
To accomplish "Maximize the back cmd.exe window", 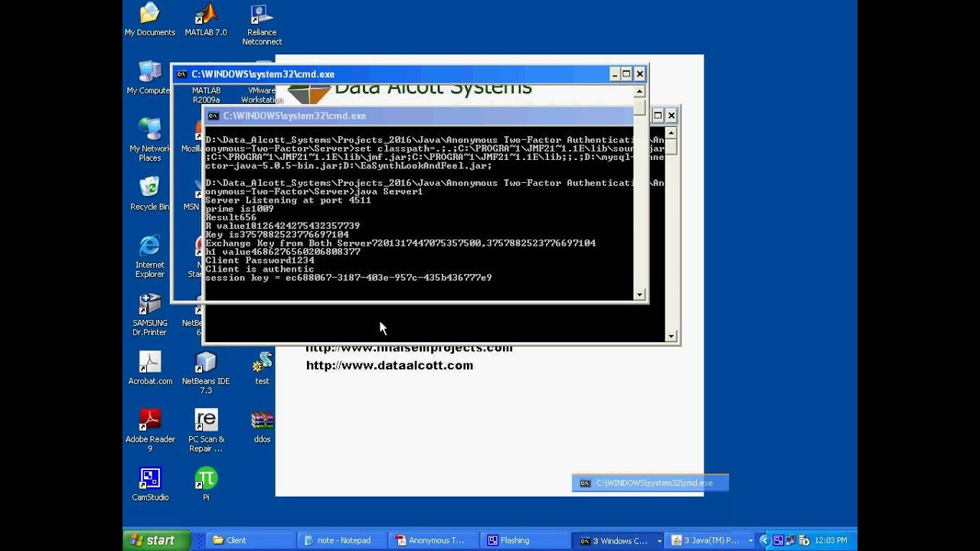I will point(657,116).
